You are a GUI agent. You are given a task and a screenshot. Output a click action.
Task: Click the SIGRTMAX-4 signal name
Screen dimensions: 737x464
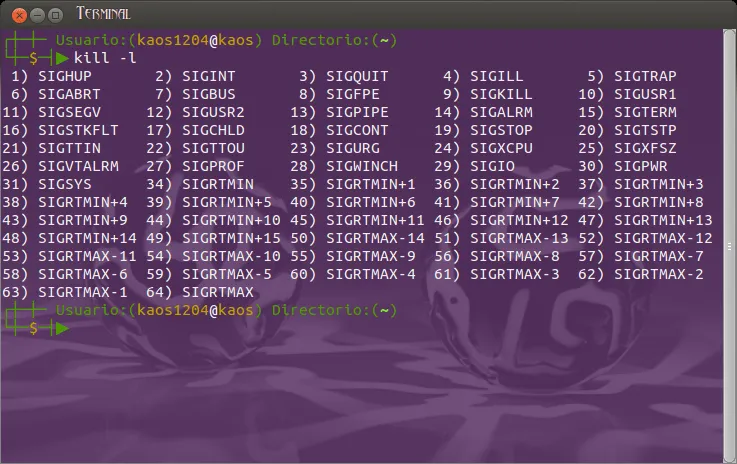pos(371,275)
